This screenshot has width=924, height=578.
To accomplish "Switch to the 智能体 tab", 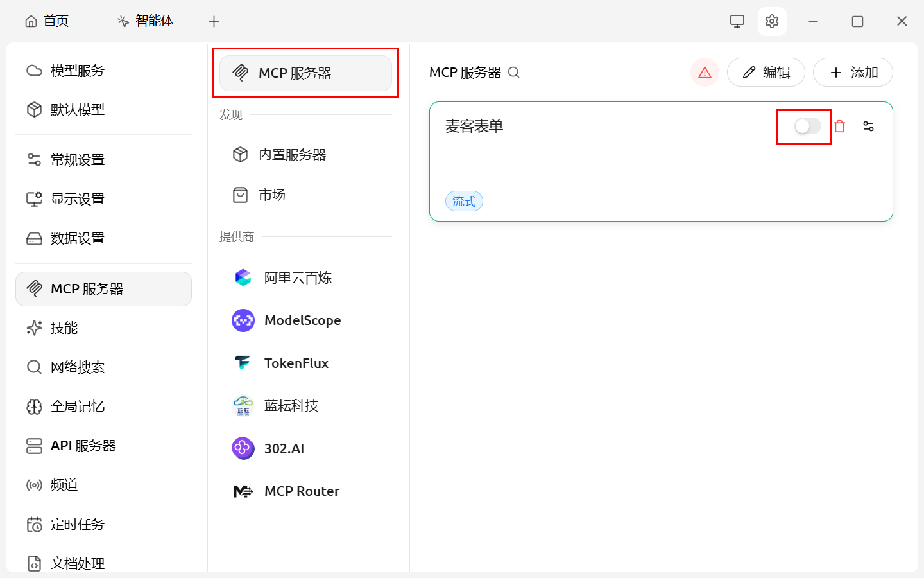I will (x=146, y=21).
